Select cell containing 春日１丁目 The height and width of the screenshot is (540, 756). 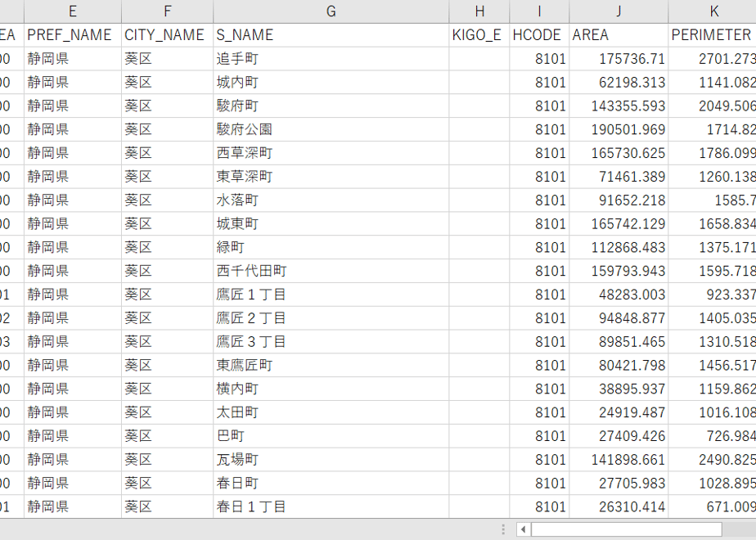pyautogui.click(x=331, y=507)
